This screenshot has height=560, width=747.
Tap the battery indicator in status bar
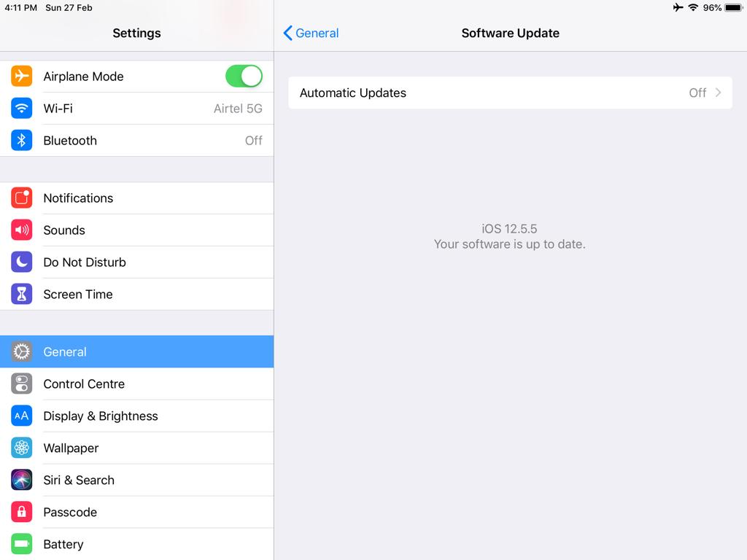(734, 7)
